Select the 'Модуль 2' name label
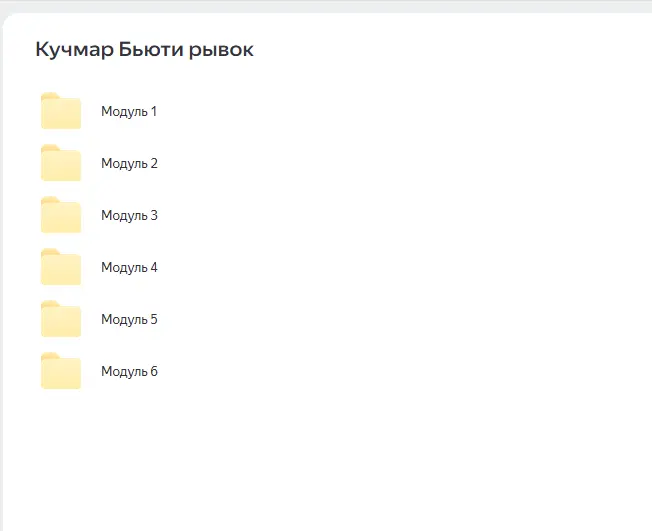The height and width of the screenshot is (531, 652). coord(129,164)
